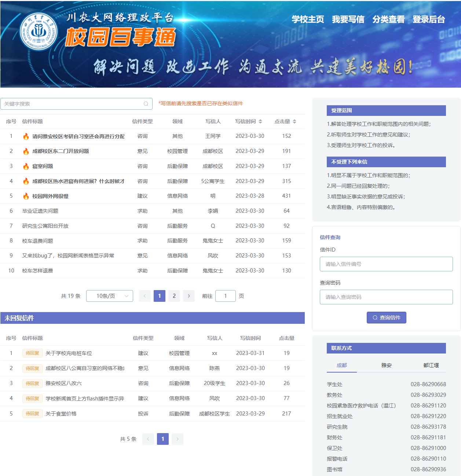Click the 待回复 badge on 关于食堂价格

32,413
